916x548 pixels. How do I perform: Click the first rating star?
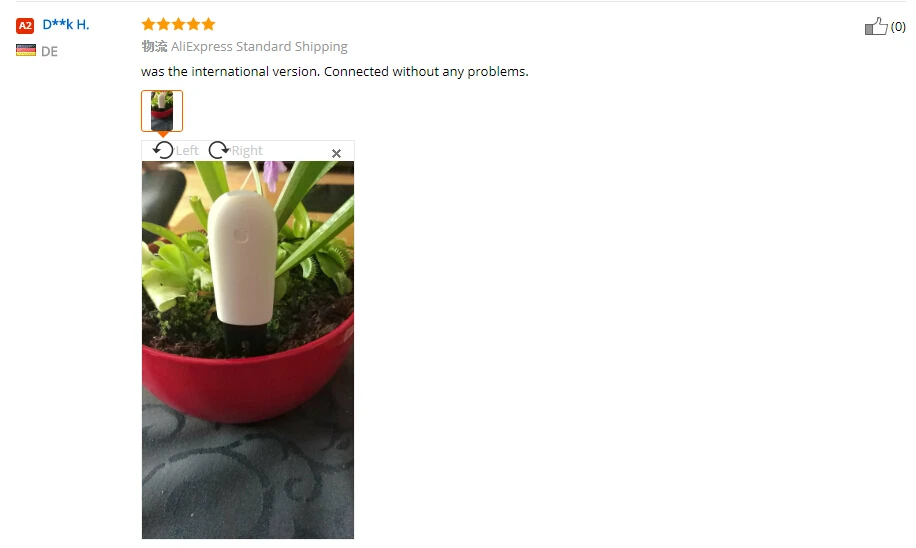pyautogui.click(x=148, y=24)
